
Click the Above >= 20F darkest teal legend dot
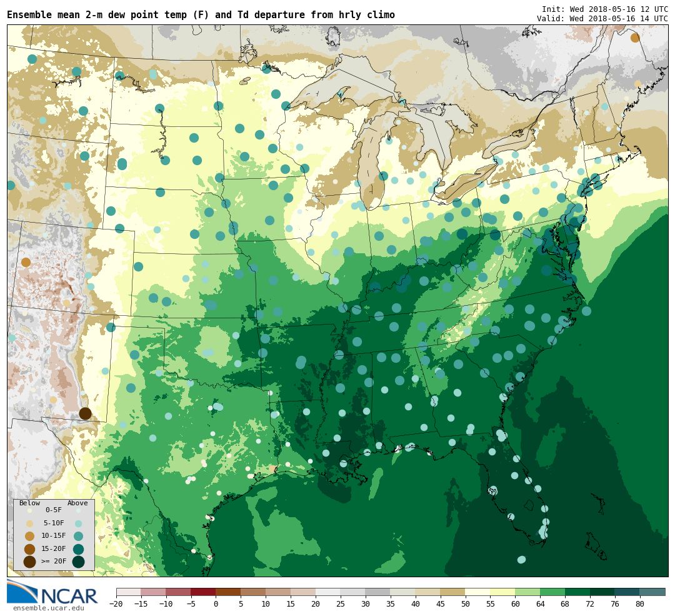coord(78,562)
